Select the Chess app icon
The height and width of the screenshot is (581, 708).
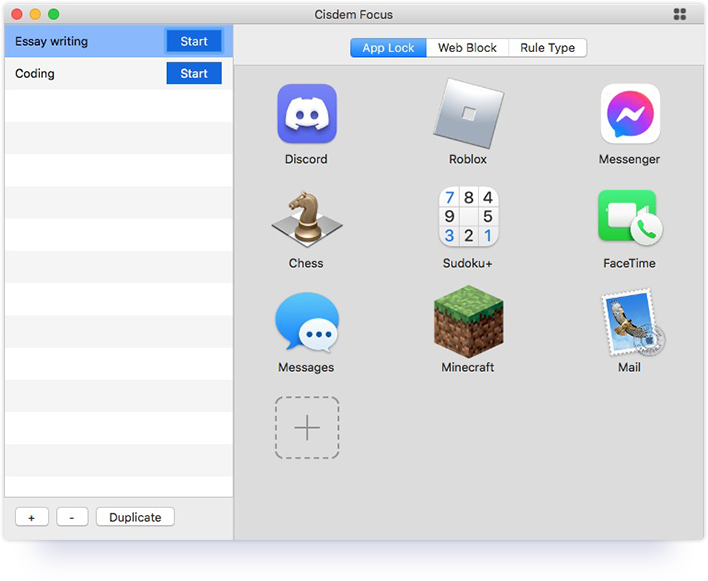[307, 219]
